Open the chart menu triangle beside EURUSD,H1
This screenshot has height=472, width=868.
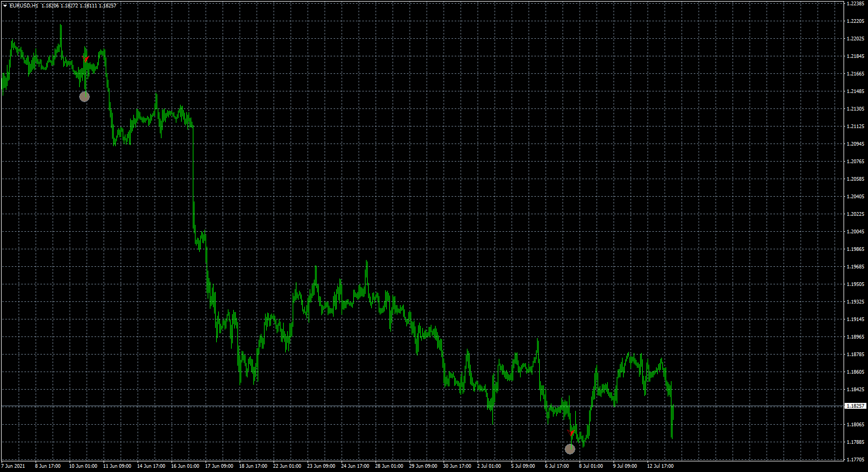[x=5, y=6]
